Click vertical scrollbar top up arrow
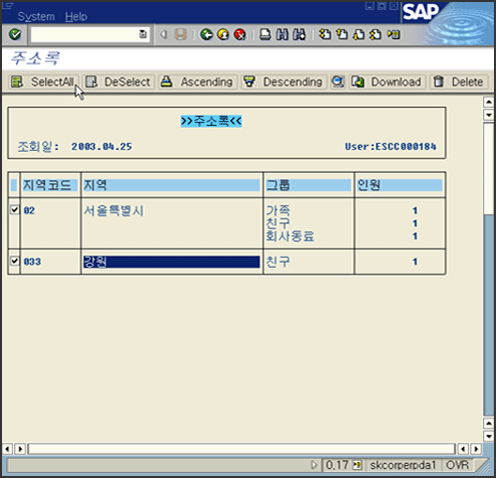Viewport: 496px width, 478px height. pos(489,102)
